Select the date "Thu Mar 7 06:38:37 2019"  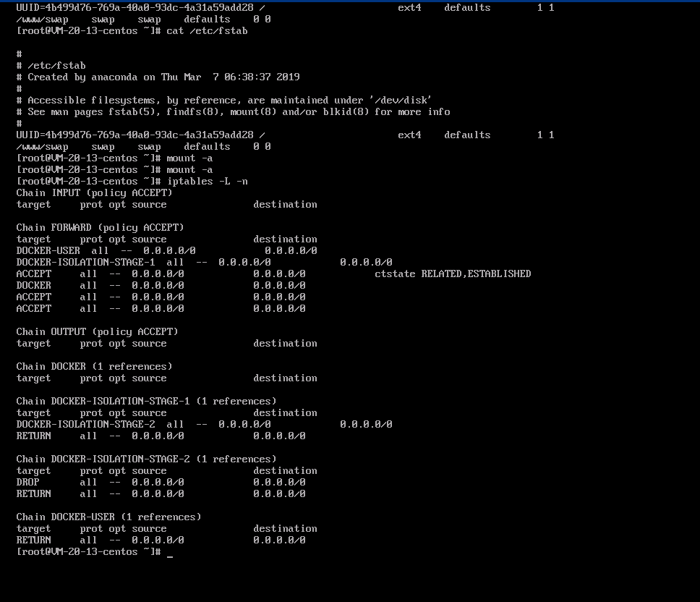[231, 77]
